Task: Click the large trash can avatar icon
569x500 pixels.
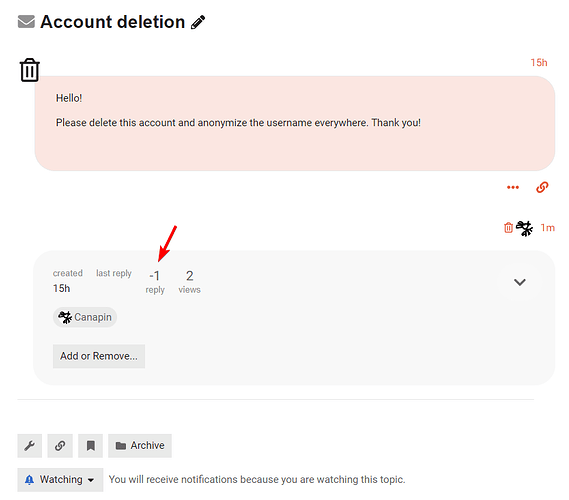Action: pyautogui.click(x=29, y=70)
